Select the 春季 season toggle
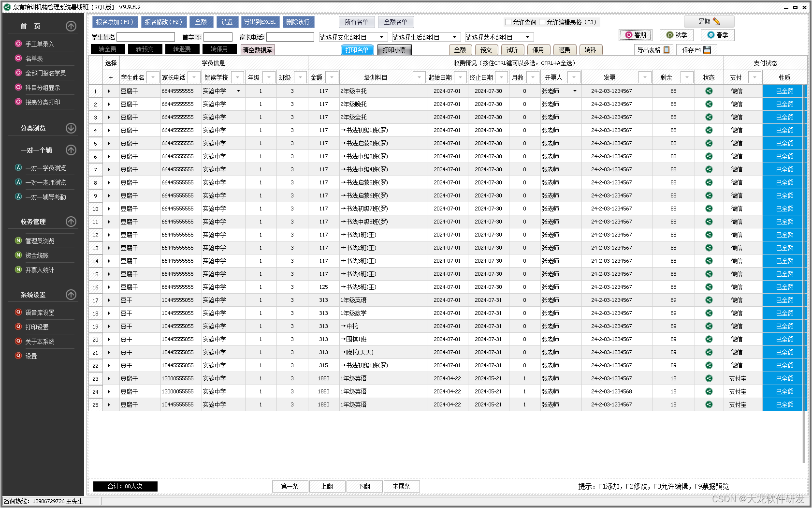The height and width of the screenshot is (508, 812). (718, 35)
